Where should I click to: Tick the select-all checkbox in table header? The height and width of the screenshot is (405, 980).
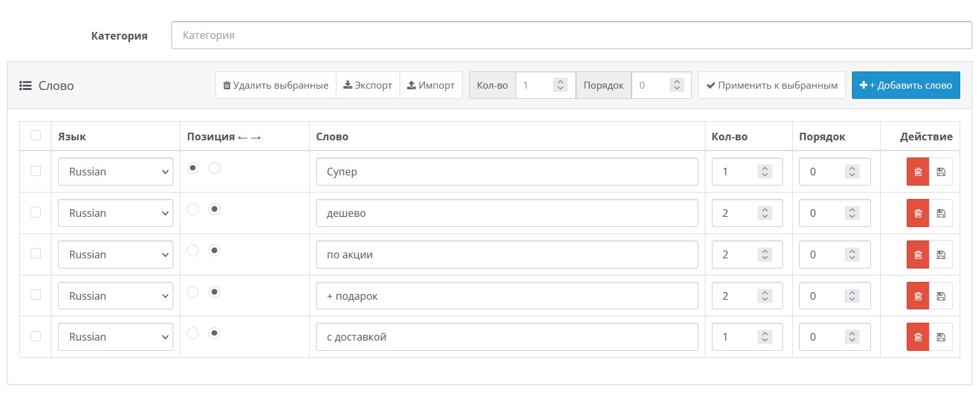36,135
